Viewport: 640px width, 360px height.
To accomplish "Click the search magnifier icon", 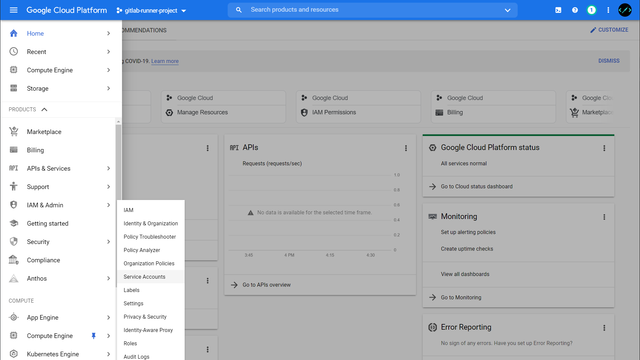I will point(239,10).
